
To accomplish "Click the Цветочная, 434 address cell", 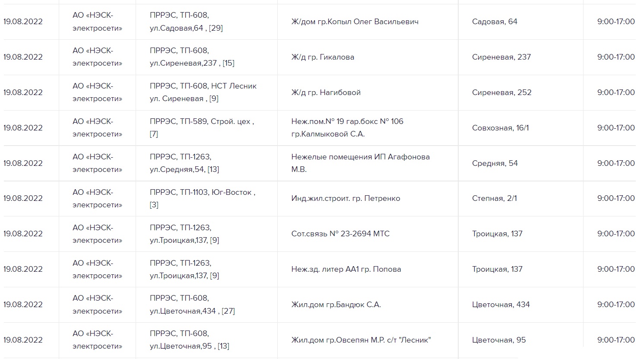I will [501, 305].
